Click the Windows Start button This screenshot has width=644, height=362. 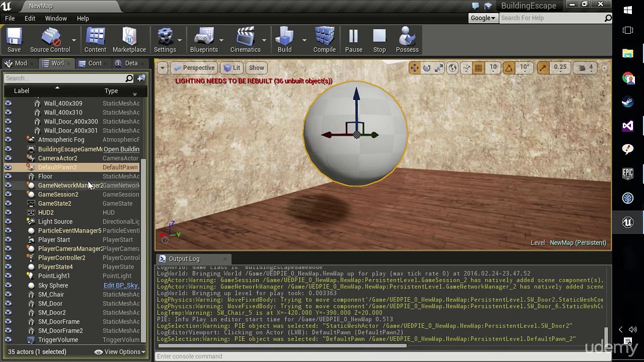pyautogui.click(x=628, y=10)
